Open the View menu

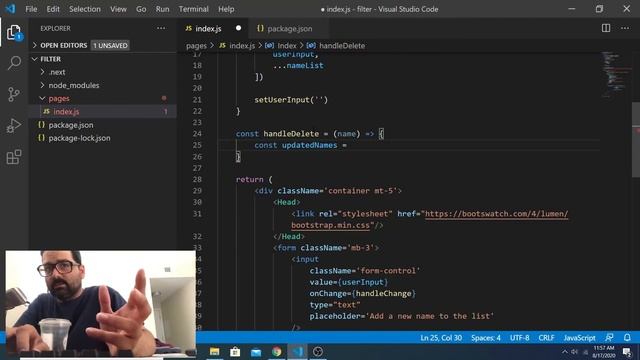coord(118,9)
